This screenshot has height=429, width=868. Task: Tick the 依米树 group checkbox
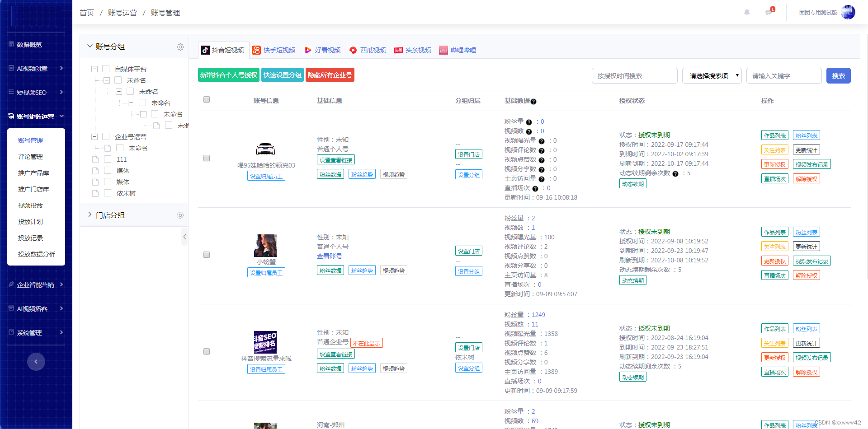coord(108,193)
